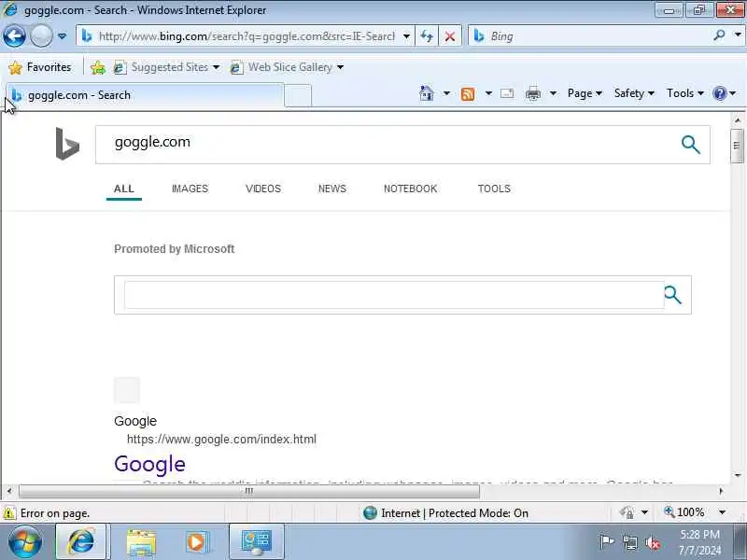The width and height of the screenshot is (747, 560).
Task: Click the Print icon
Action: (x=533, y=94)
